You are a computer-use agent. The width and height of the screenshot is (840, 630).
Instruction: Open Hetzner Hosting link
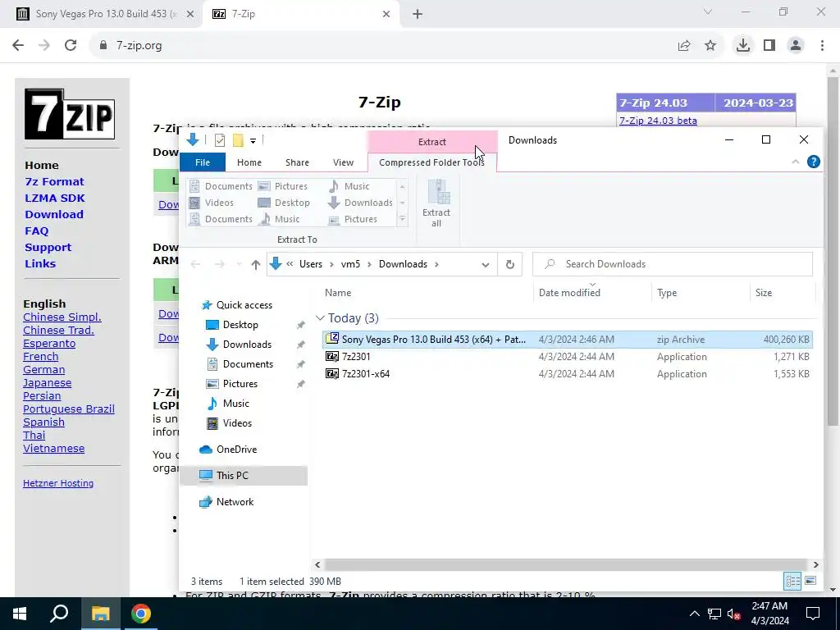58,483
